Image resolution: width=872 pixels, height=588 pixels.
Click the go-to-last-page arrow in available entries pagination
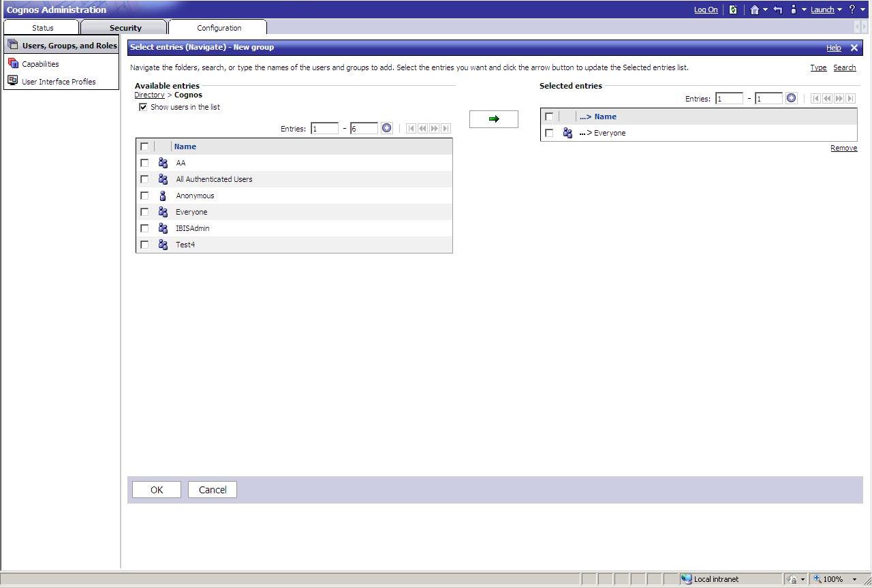coord(446,128)
